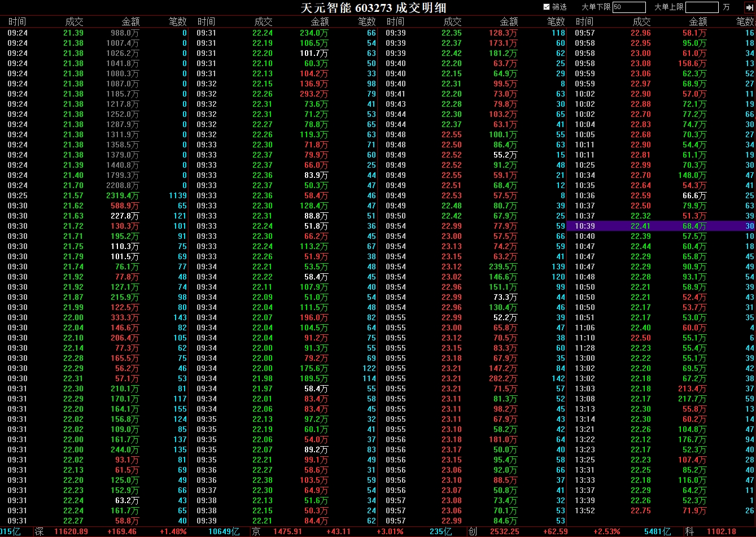Click the 148.0万 amount cell

pyautogui.click(x=692, y=175)
